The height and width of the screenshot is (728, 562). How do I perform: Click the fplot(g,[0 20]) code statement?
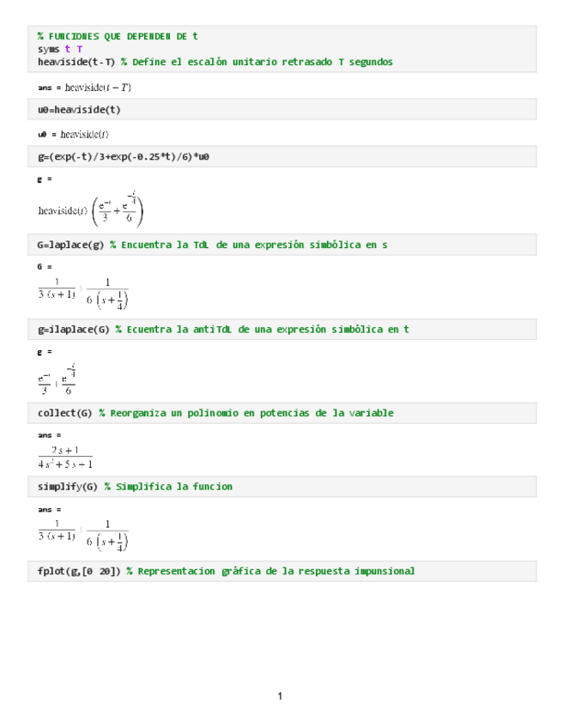tap(78, 571)
